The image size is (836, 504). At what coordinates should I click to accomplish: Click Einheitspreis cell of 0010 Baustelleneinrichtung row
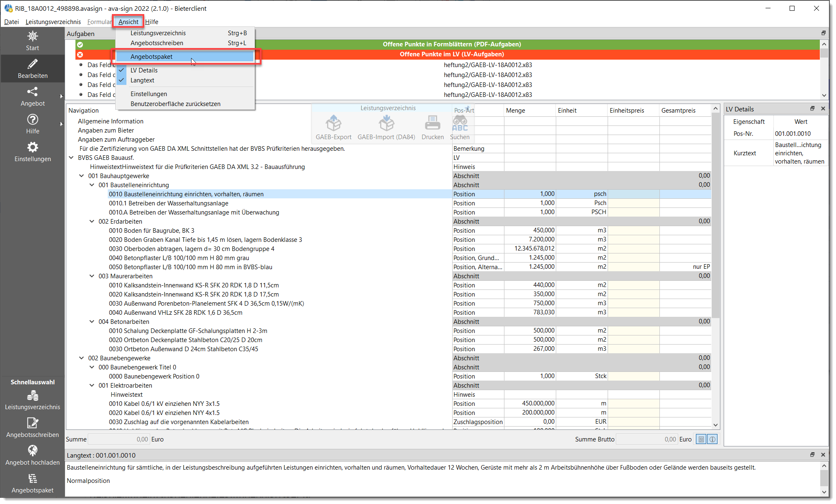pos(633,194)
